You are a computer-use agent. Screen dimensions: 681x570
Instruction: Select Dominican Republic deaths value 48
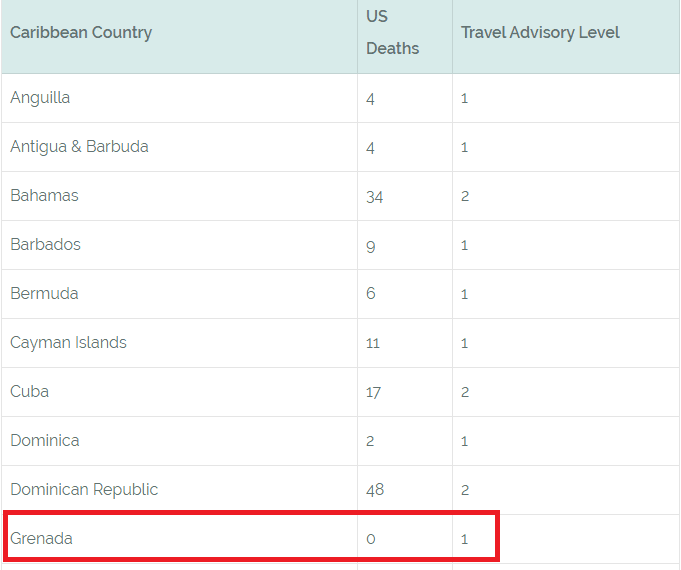coord(375,490)
